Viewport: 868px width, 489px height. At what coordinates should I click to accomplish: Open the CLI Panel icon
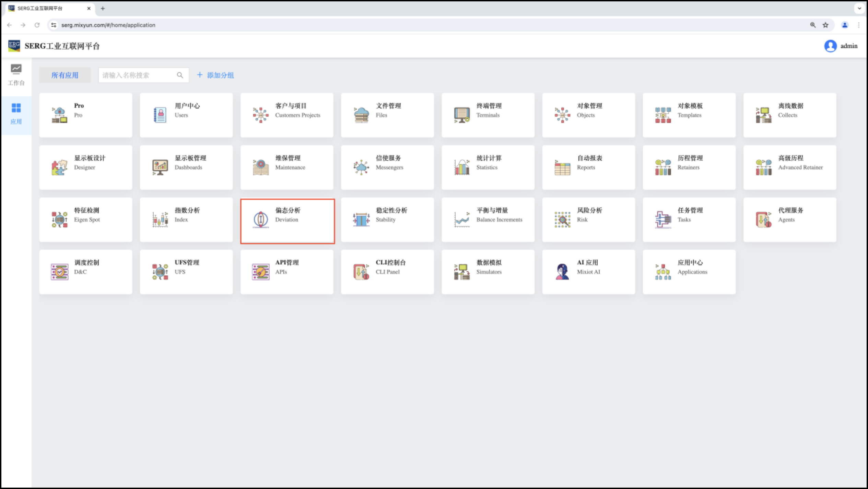[361, 272]
